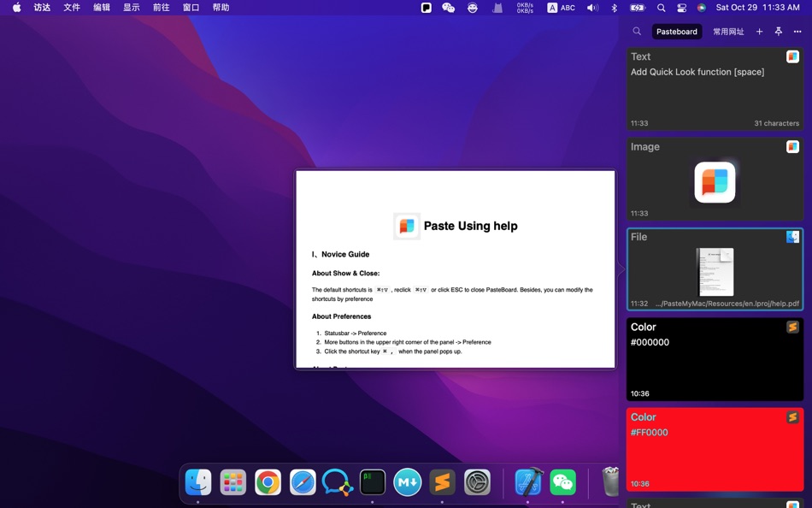Click the Paste logo in PDF preview
Screen dimensions: 812x508
(407, 226)
